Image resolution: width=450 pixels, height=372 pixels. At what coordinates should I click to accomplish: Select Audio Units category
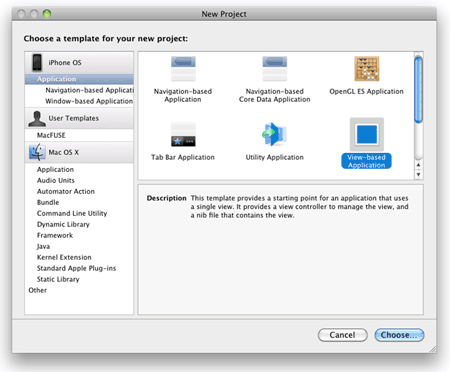[79, 180]
